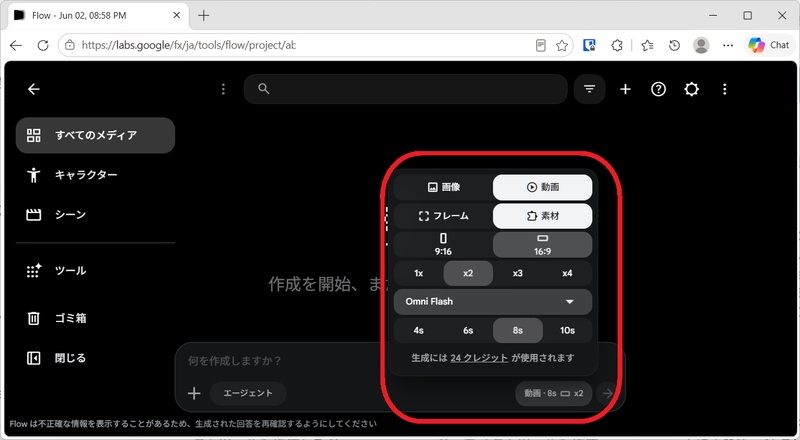Set duration to 4s
800x440 pixels.
pyautogui.click(x=419, y=330)
